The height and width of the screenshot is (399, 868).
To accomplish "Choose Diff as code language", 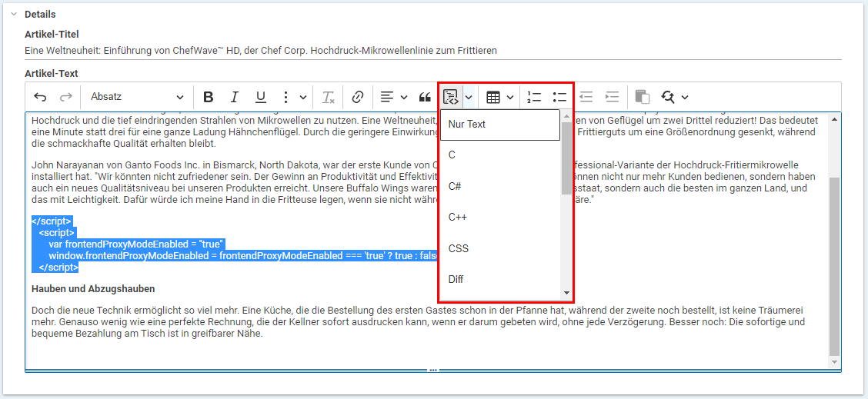I will (x=500, y=280).
